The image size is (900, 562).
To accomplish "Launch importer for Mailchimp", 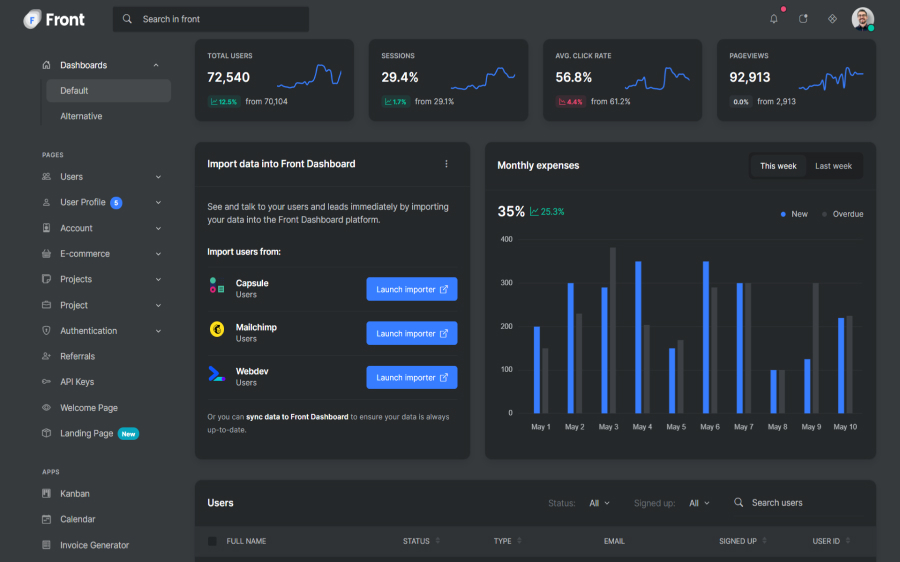I will pos(412,334).
